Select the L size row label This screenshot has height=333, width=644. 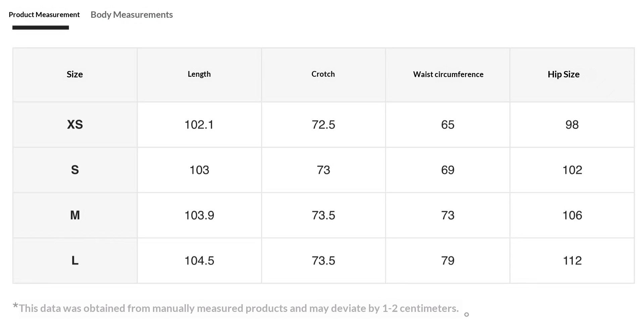tap(75, 260)
